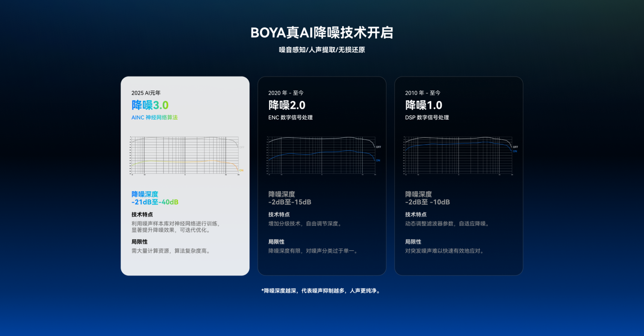Click the -21dB至-40dB depth value

[155, 202]
